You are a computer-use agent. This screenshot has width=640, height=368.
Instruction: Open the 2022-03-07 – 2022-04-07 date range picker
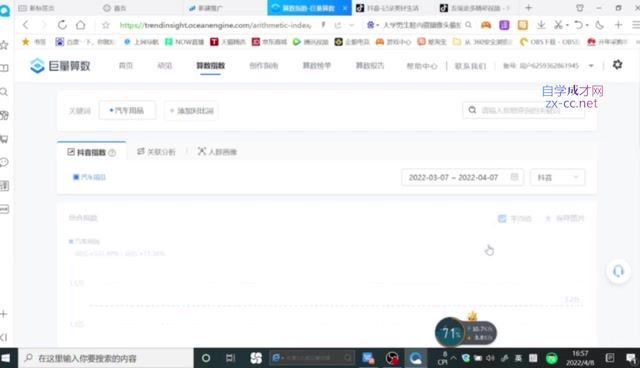[462, 177]
